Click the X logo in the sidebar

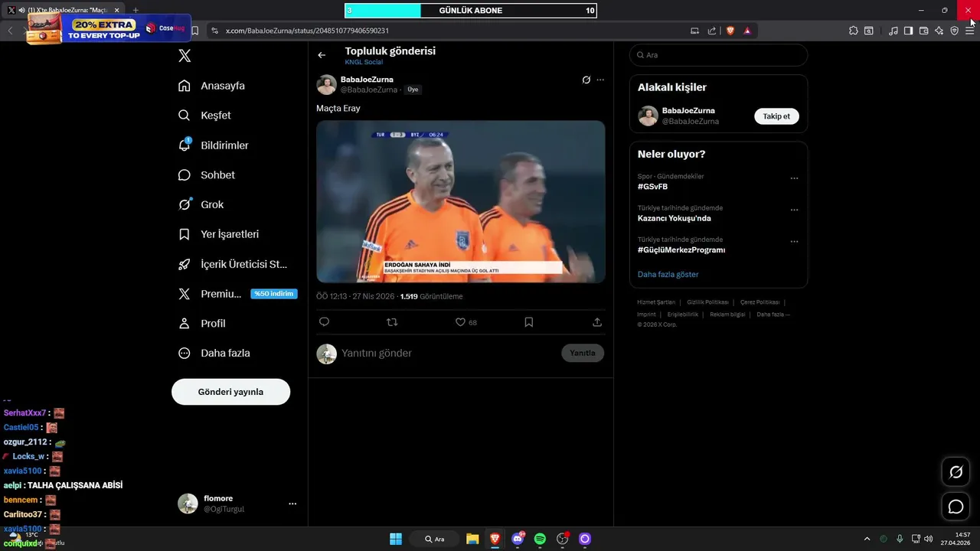click(185, 56)
